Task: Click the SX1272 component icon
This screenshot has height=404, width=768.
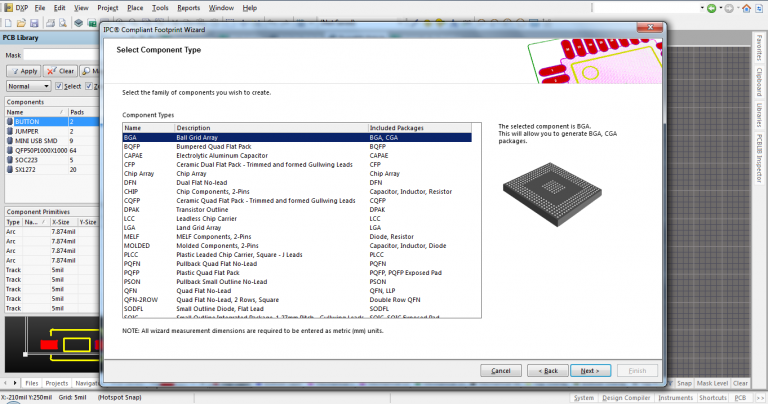Action: pyautogui.click(x=10, y=169)
